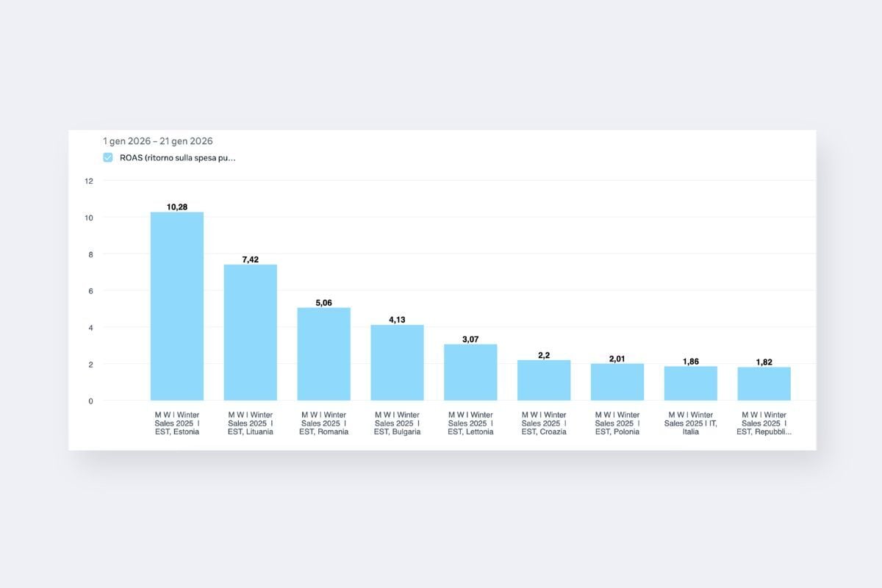Select the Lettonia campaign bar
Screen dimensions: 882x588
[470, 373]
